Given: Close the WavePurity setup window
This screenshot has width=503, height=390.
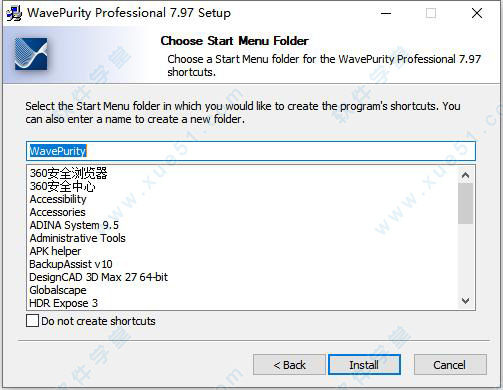Looking at the screenshot, I should [x=477, y=13].
